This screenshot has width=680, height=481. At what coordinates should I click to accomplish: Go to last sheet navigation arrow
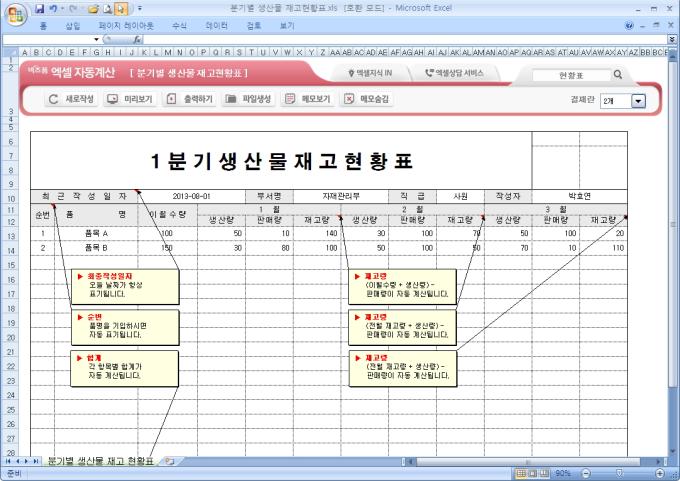36,461
